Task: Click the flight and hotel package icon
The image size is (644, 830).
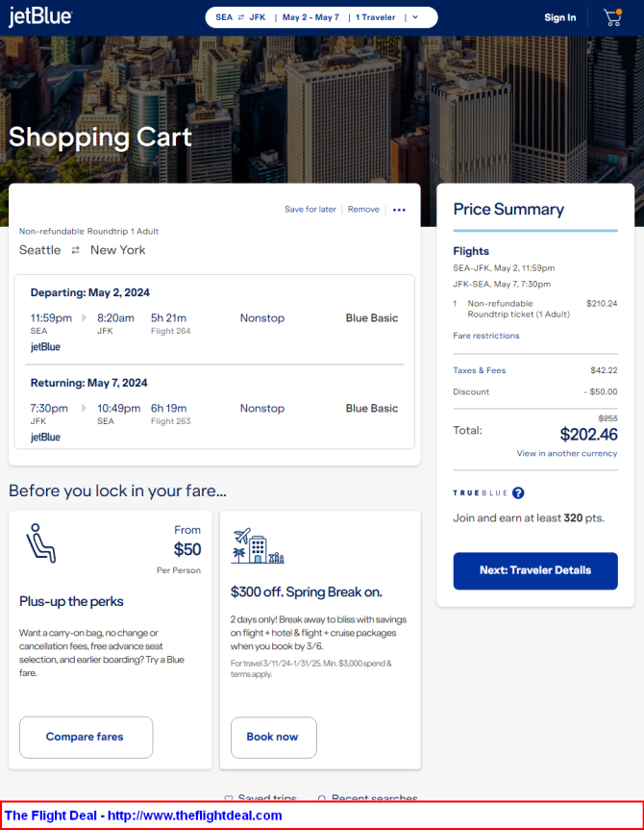Action: 258,546
